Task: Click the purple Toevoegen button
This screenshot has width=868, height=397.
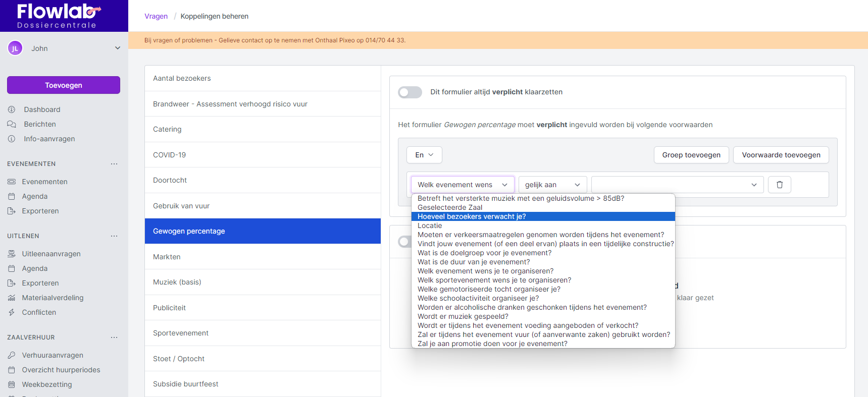Action: coord(64,85)
